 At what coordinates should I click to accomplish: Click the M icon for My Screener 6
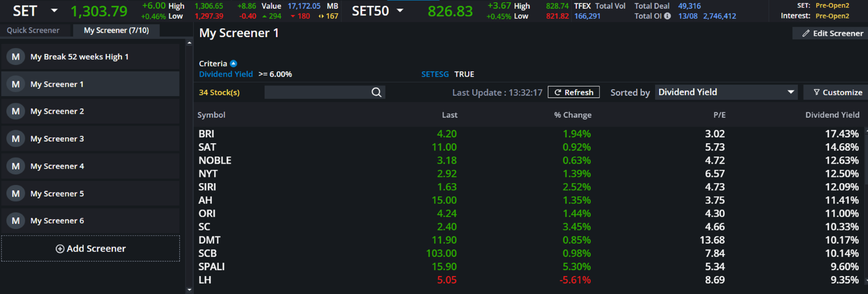coord(16,221)
